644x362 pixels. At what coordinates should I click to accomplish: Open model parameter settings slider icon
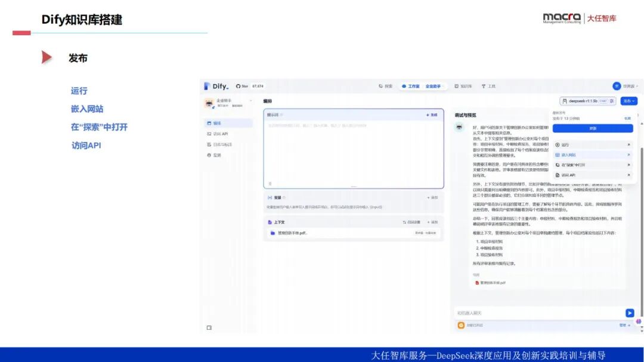tap(612, 101)
